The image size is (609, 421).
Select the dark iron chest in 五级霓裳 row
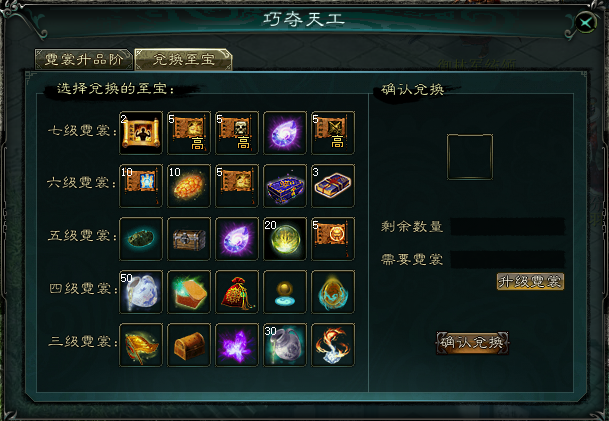[189, 239]
